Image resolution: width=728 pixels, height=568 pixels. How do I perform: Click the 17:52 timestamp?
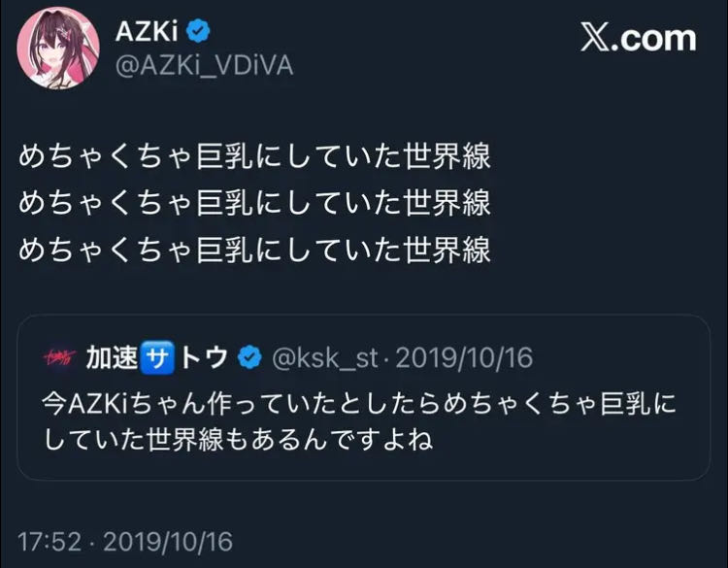[x=47, y=539]
